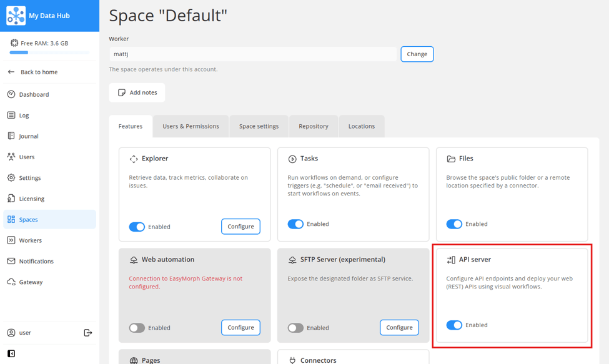
Task: Click Configure on the Explorer card
Action: (x=241, y=226)
